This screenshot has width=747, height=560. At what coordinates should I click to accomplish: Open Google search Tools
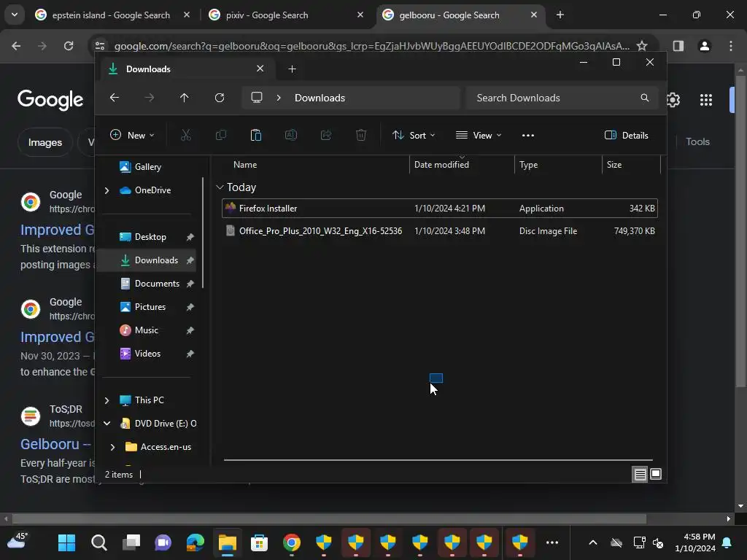coord(697,141)
